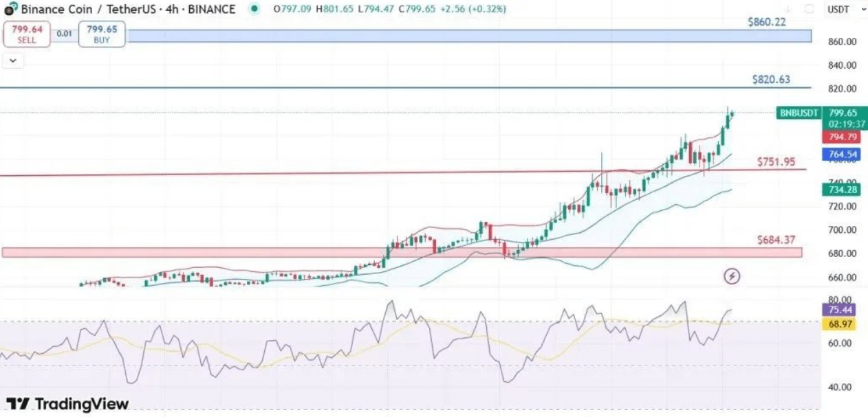
Task: Click the red 794.79 price tag
Action: pos(840,137)
